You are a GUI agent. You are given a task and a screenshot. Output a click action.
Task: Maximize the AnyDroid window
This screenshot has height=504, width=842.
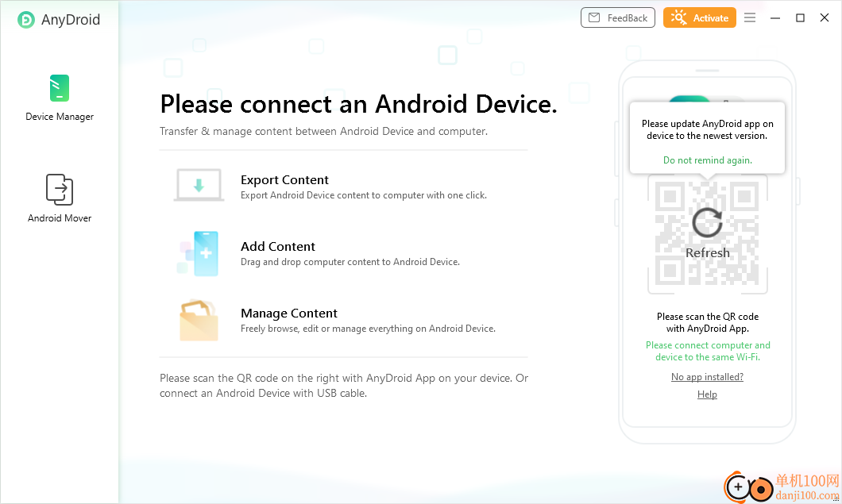[x=800, y=17]
